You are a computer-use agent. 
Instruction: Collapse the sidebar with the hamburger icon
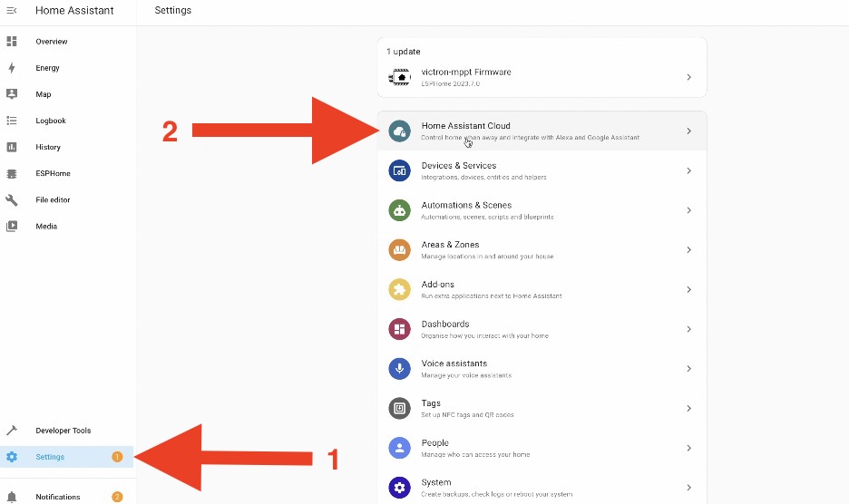tap(12, 10)
